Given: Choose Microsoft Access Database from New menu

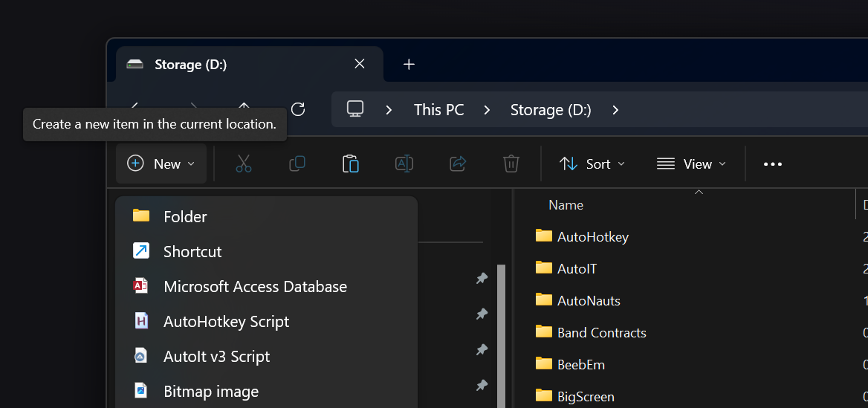Looking at the screenshot, I should 266,286.
